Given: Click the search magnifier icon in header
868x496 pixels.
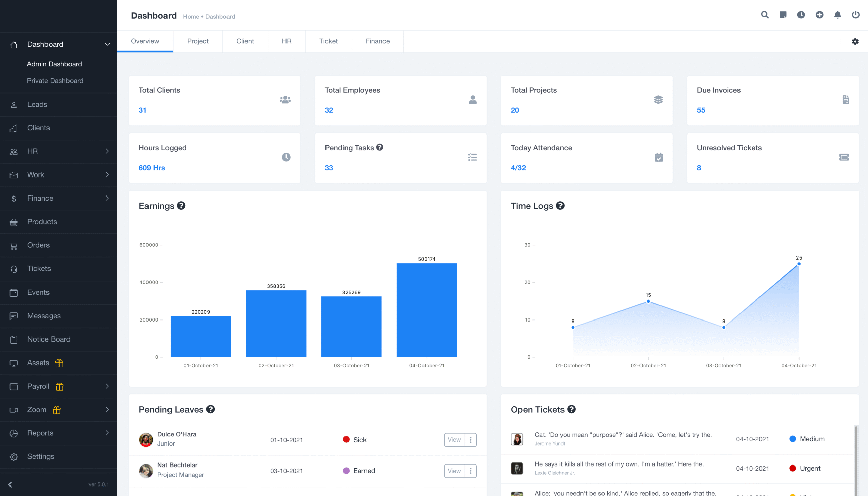Looking at the screenshot, I should click(764, 15).
